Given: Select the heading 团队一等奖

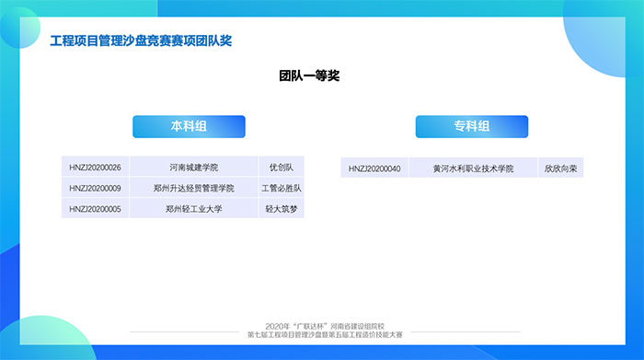Looking at the screenshot, I should [x=309, y=76].
